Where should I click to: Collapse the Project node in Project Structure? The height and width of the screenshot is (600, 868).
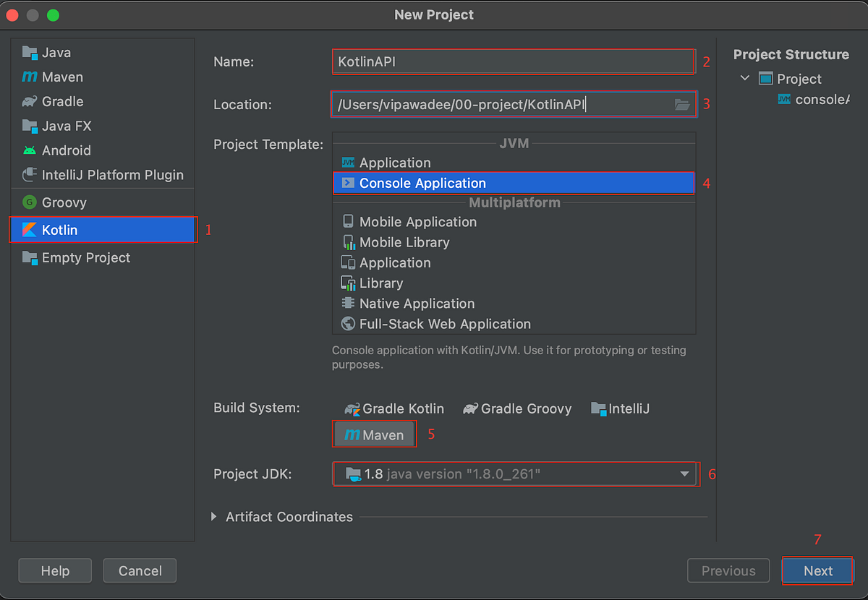pos(745,79)
